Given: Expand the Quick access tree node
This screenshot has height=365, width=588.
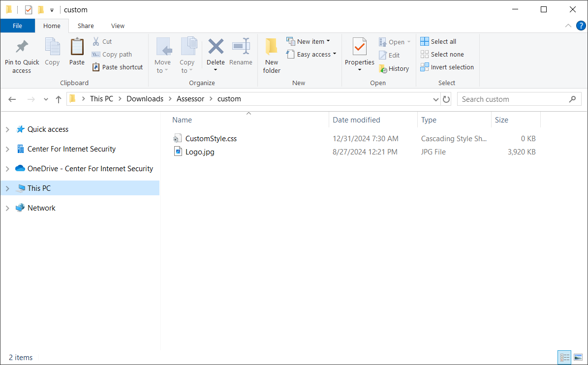Looking at the screenshot, I should 7,129.
